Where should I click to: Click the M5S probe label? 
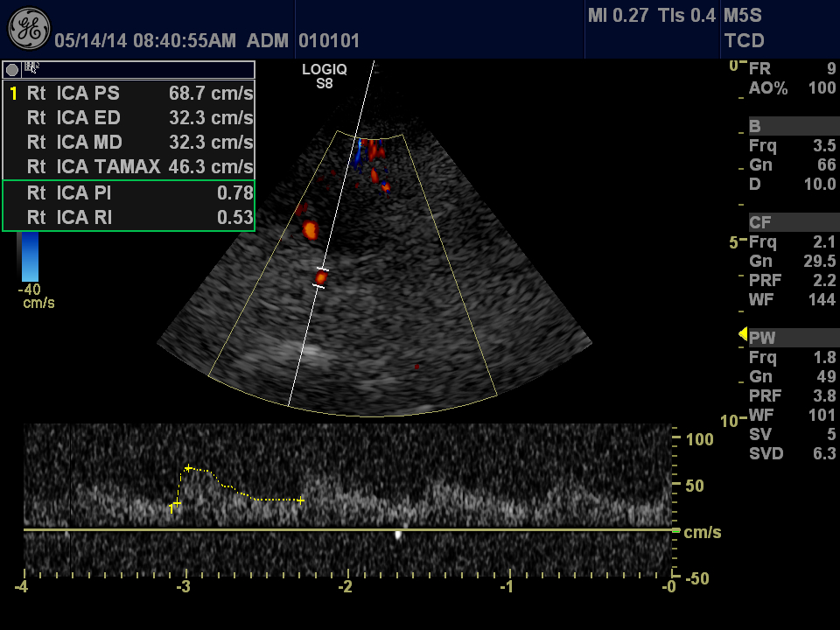coord(742,16)
